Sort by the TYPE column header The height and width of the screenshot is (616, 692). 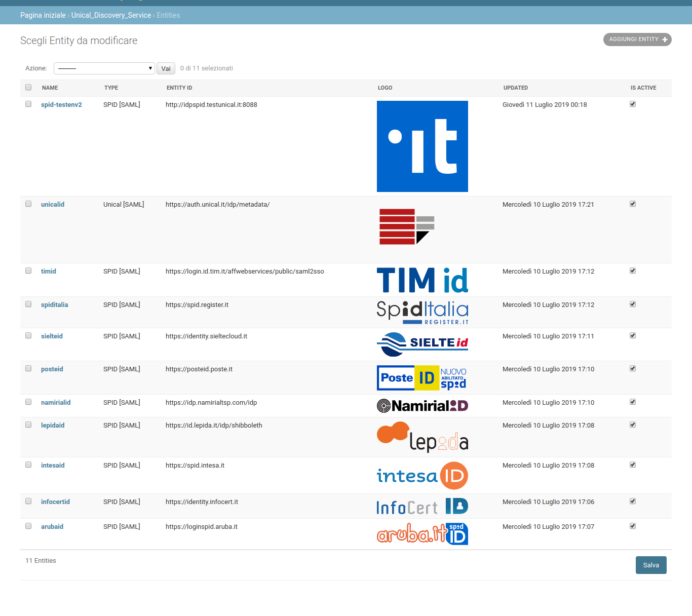coord(111,88)
